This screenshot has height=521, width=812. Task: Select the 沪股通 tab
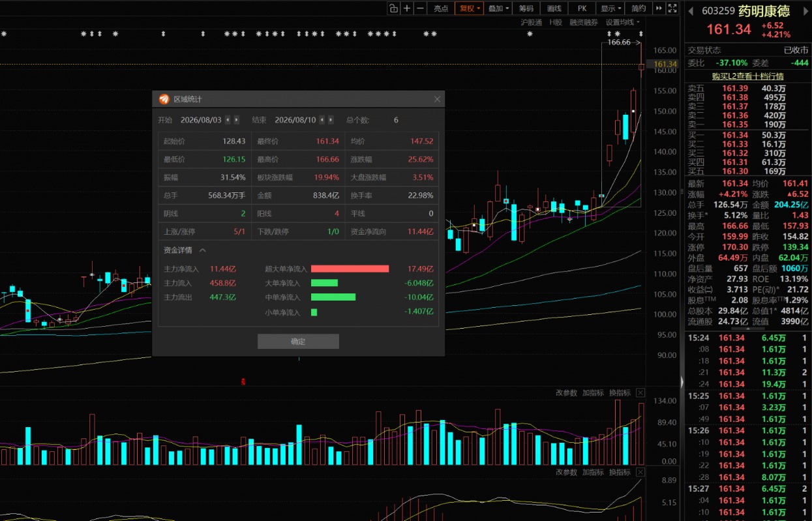pyautogui.click(x=531, y=22)
